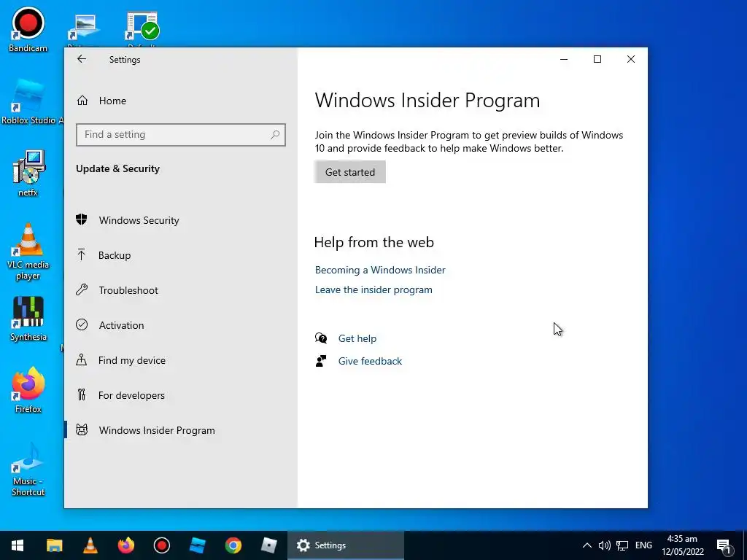Click the Get help chat bubble icon
This screenshot has width=747, height=560.
(x=321, y=338)
